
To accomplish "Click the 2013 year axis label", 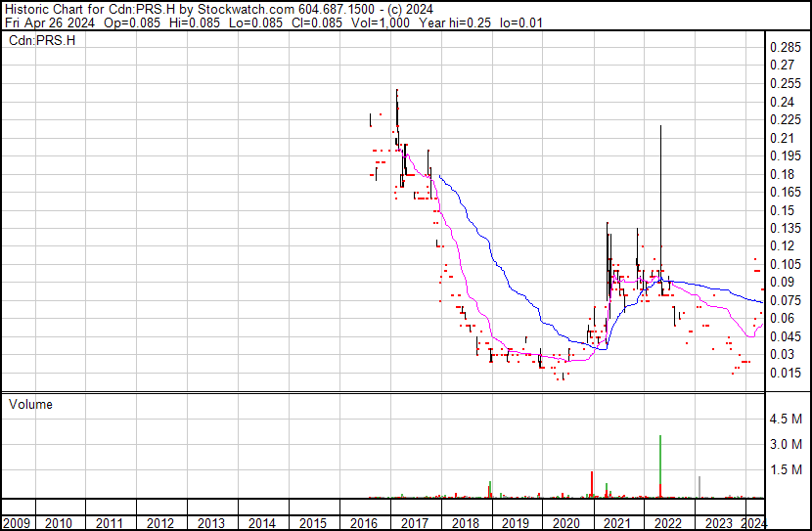I will point(210,523).
